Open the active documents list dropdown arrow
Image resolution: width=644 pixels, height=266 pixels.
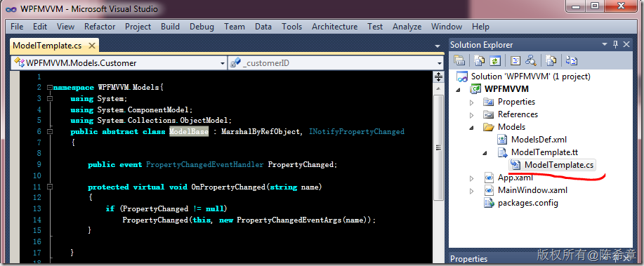pos(438,46)
